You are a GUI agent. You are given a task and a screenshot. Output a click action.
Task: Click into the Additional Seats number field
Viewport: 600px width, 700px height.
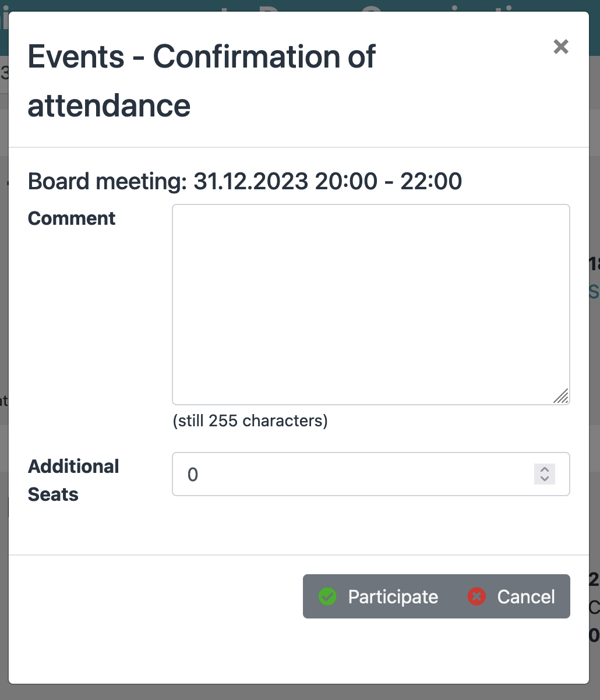click(350, 474)
